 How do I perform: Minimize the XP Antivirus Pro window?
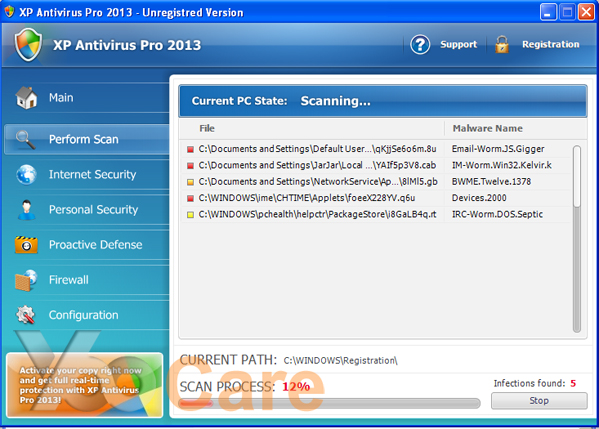pyautogui.click(x=548, y=12)
